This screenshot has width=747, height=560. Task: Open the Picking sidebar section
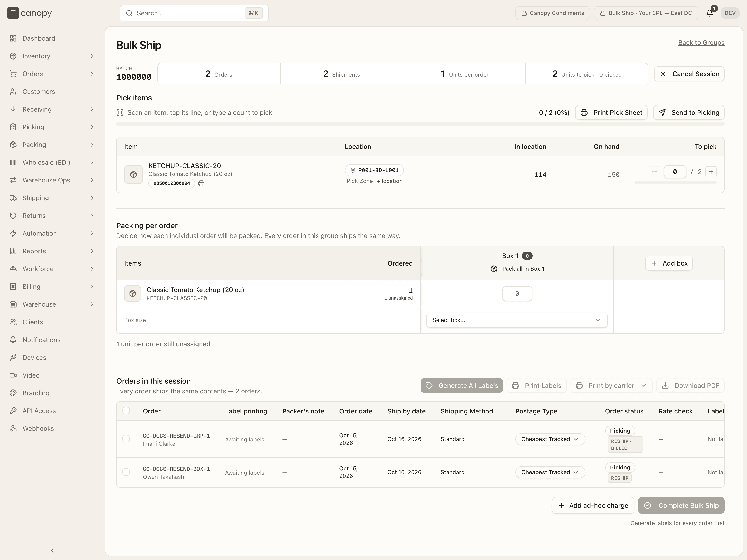[52, 127]
